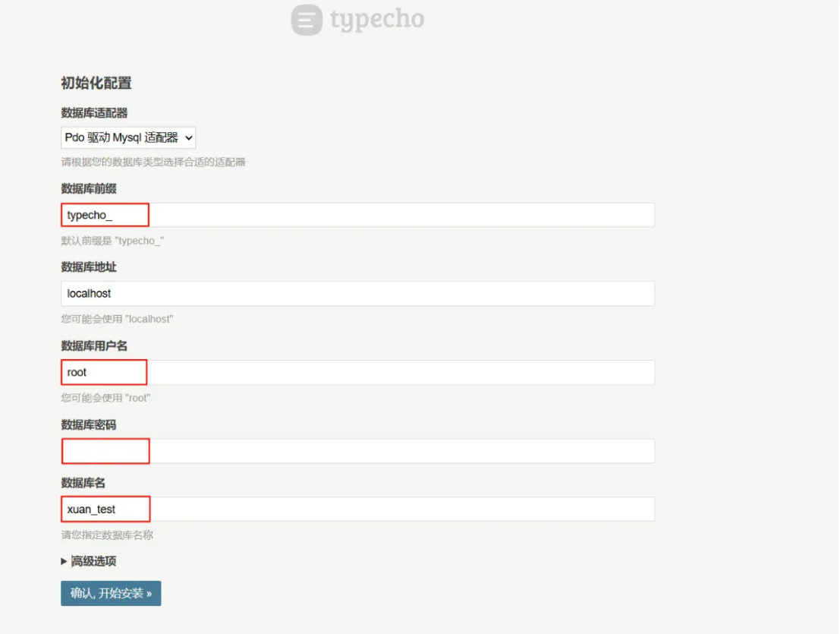Click the adapter selection hint text
Image resolution: width=840 pixels, height=634 pixels.
[153, 162]
